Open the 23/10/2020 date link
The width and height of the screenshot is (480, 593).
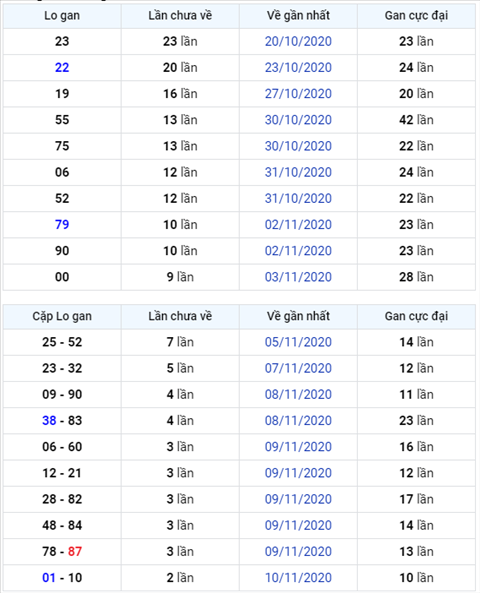tap(298, 67)
